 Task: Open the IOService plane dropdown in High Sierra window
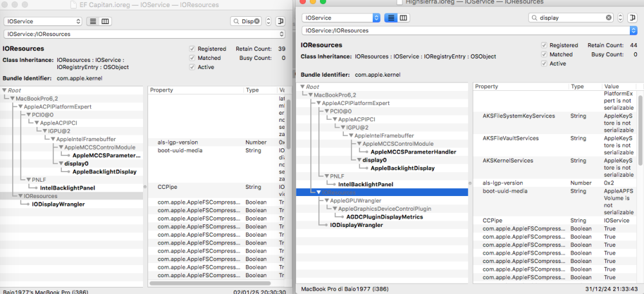341,17
